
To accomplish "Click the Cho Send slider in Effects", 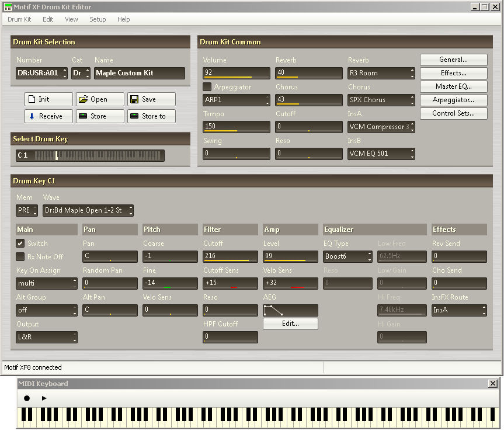I will tap(459, 283).
